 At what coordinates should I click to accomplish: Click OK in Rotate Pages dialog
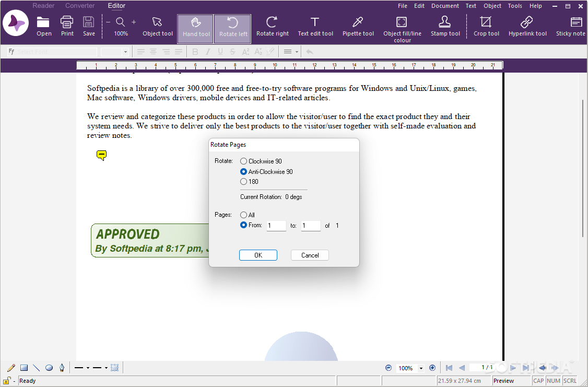coord(258,255)
